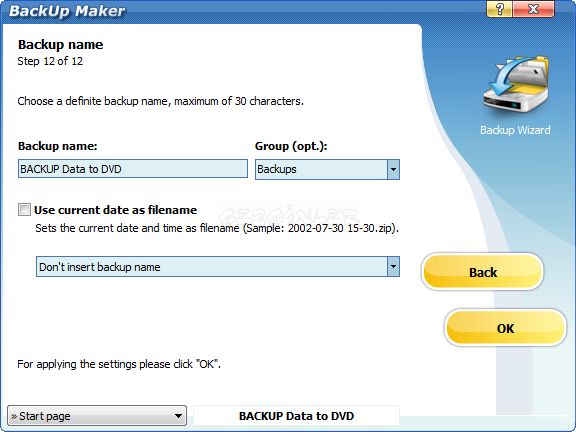This screenshot has width=576, height=432.
Task: Click 'For applying the settings' instruction text
Action: click(119, 364)
